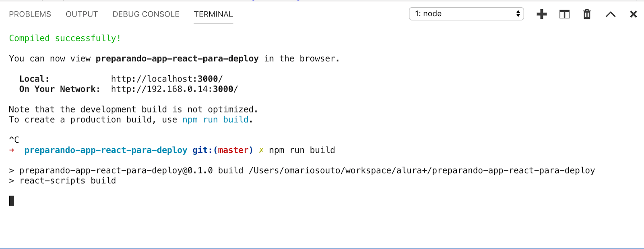Select the TERMINAL tab
Viewport: 644px width, 249px height.
[x=213, y=14]
